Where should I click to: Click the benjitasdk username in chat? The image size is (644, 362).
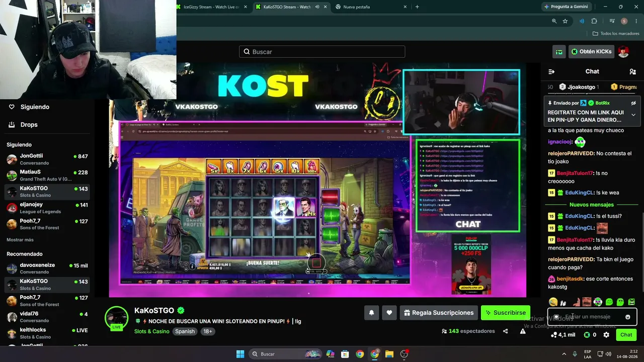[571, 279]
